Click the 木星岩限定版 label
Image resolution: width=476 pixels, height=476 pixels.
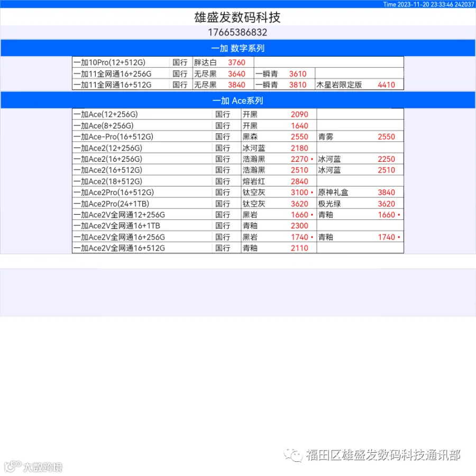[x=339, y=85]
